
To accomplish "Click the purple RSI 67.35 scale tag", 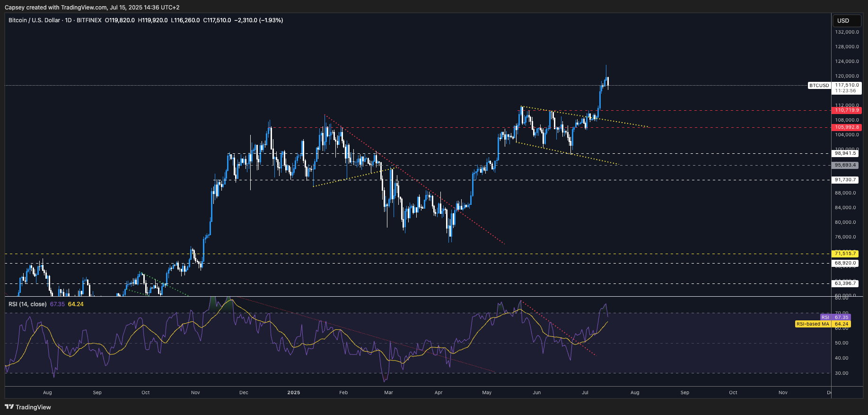I will tap(835, 317).
